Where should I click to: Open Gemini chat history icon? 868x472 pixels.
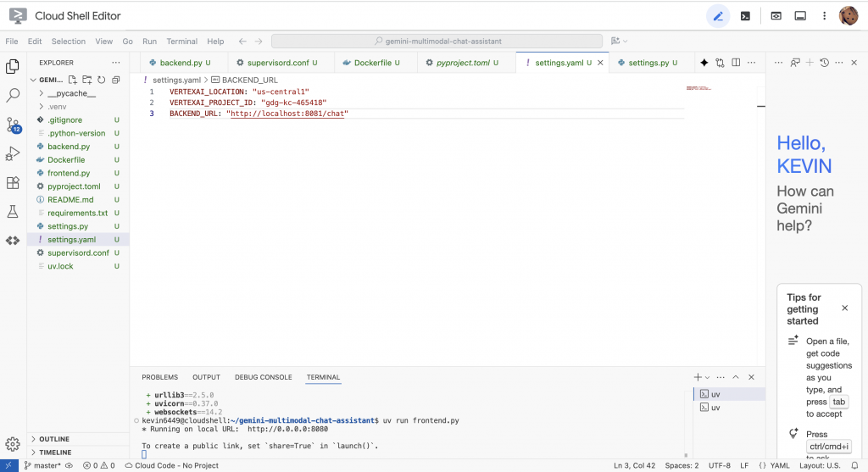pos(824,63)
